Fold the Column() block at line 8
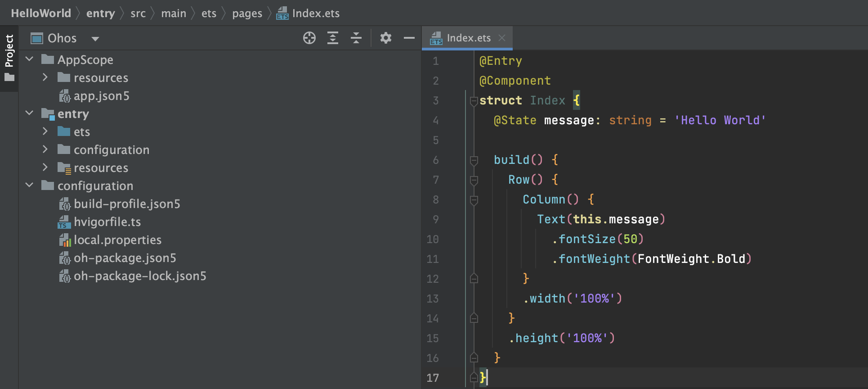This screenshot has height=389, width=868. coord(474,200)
